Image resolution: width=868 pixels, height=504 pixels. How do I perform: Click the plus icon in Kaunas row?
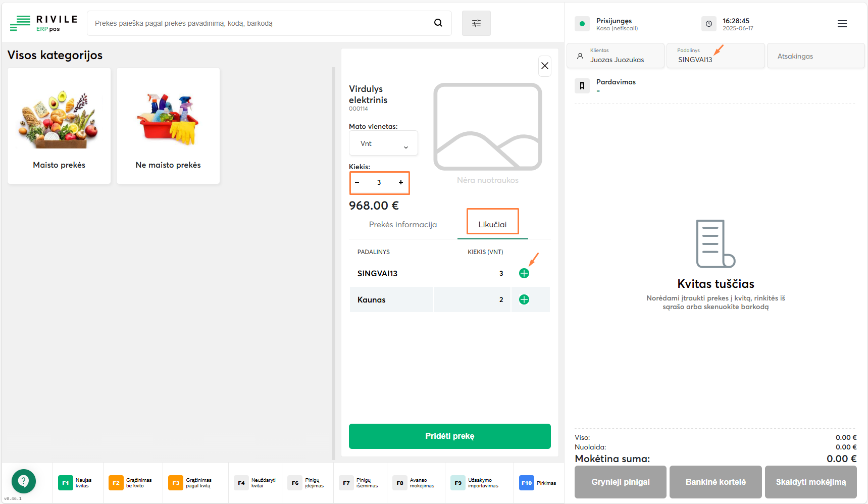[x=524, y=299]
